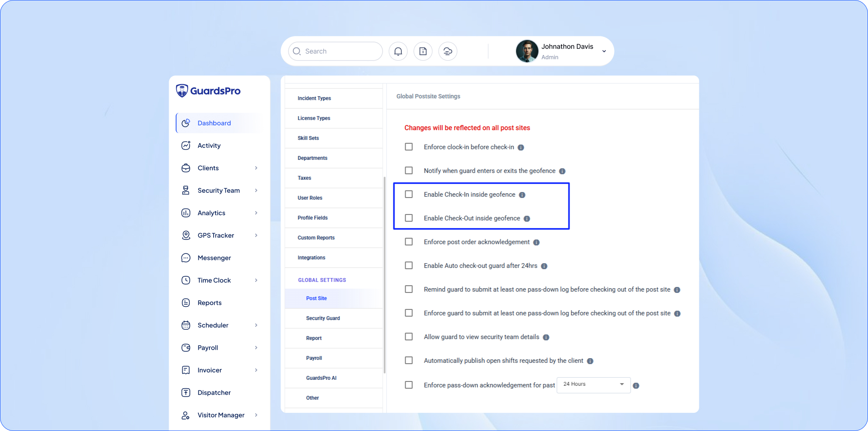
Task: Tick Enable Check-Out inside geofence checkbox
Action: (x=409, y=218)
